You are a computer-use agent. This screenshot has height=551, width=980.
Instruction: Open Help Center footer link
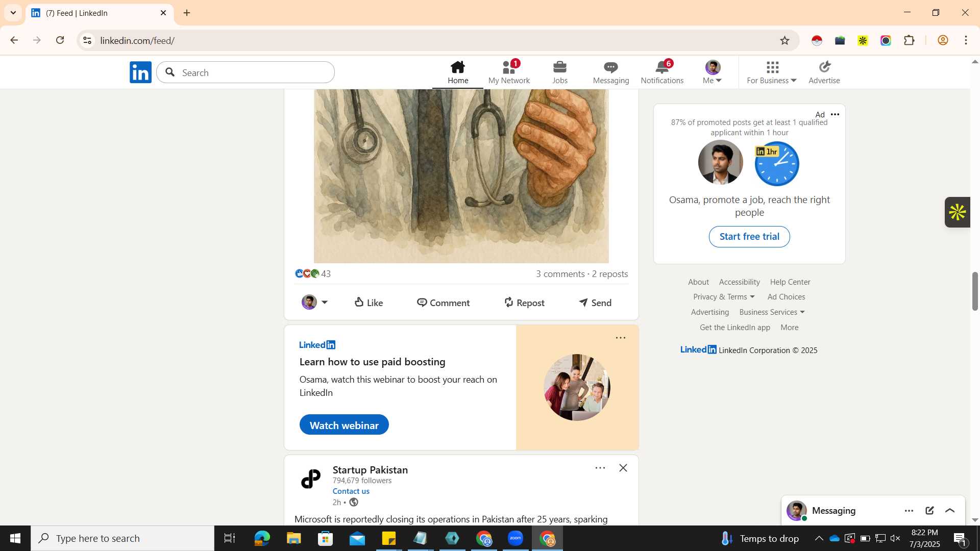790,282
